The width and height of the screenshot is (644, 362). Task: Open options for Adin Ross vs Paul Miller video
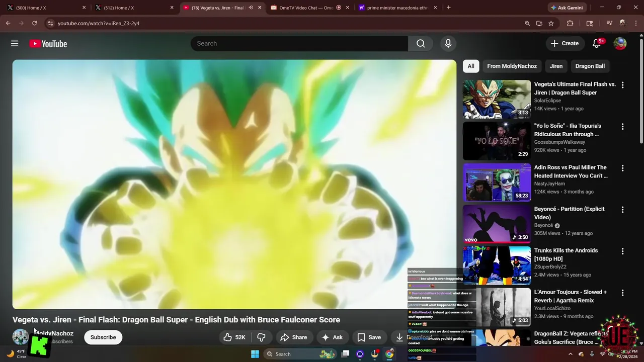[x=622, y=168]
